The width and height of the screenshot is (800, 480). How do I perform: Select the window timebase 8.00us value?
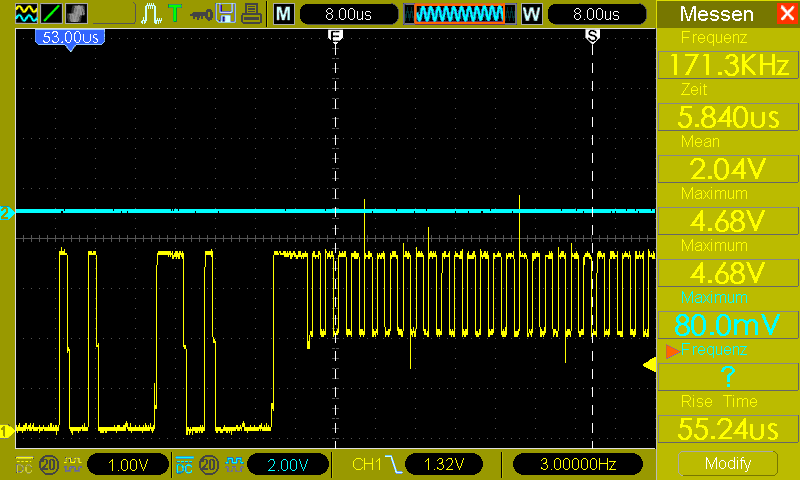coord(596,14)
